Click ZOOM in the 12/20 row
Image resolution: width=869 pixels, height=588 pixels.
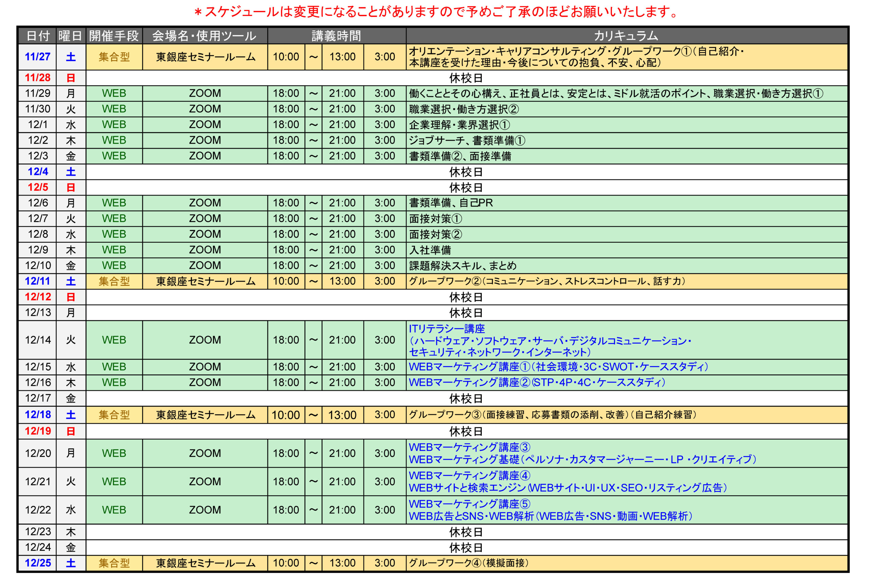205,453
